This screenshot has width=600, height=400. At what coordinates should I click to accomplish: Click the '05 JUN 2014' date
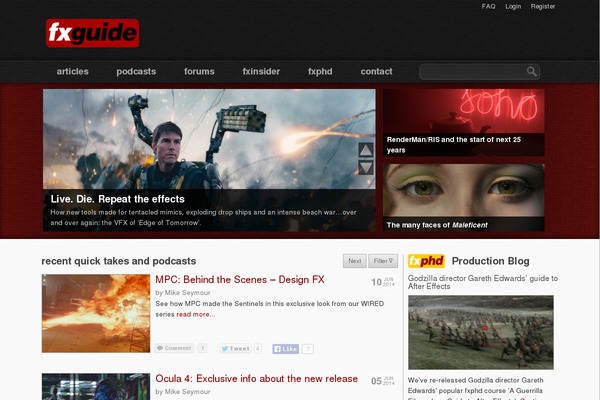tap(383, 381)
